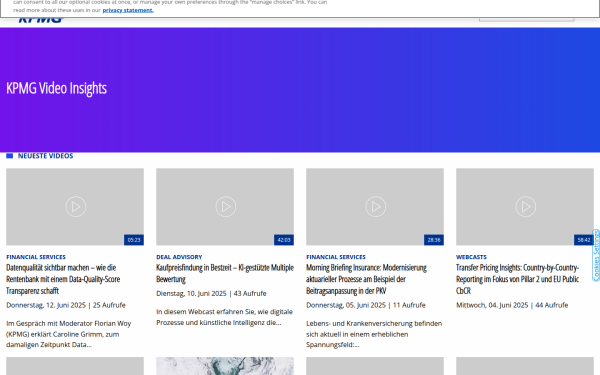The width and height of the screenshot is (600, 375).
Task: Play the Morning Briefing Insurance video
Action: click(375, 207)
